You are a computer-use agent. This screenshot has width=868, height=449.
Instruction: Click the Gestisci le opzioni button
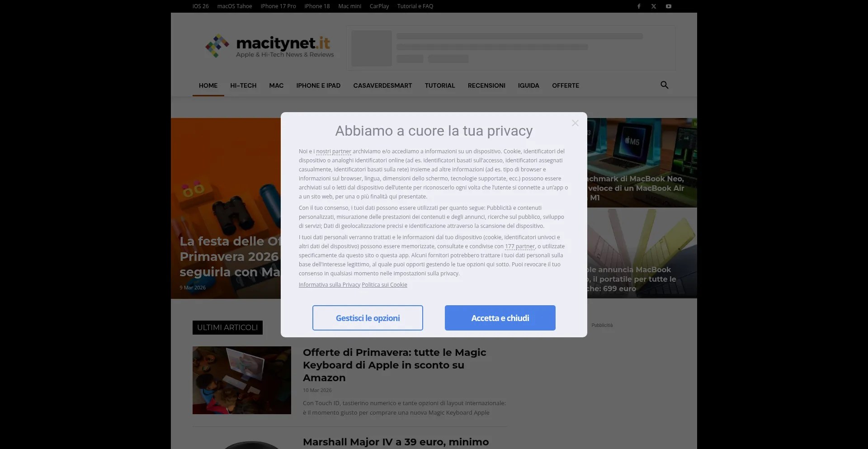tap(368, 318)
